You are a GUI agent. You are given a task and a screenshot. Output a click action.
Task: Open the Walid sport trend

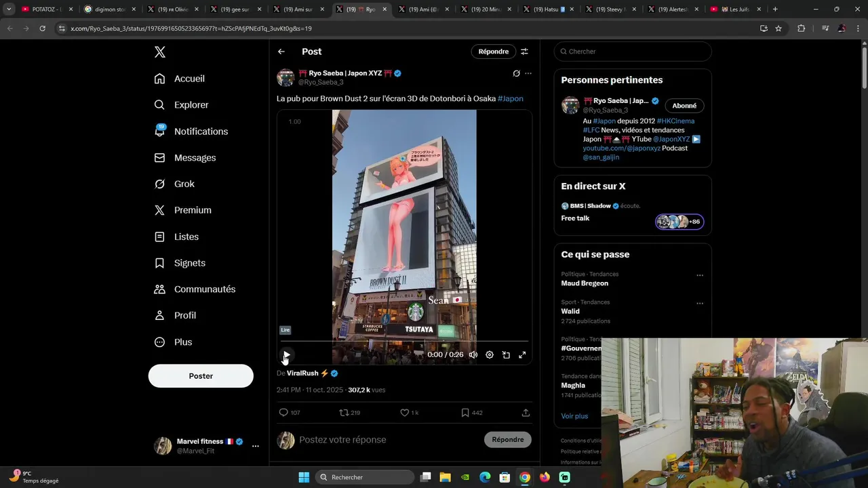(570, 312)
